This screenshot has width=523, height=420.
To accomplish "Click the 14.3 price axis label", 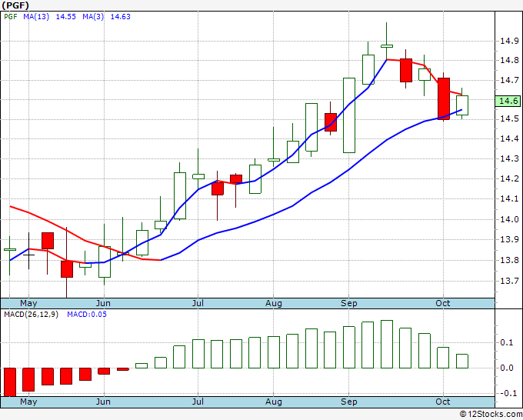I will tap(509, 158).
